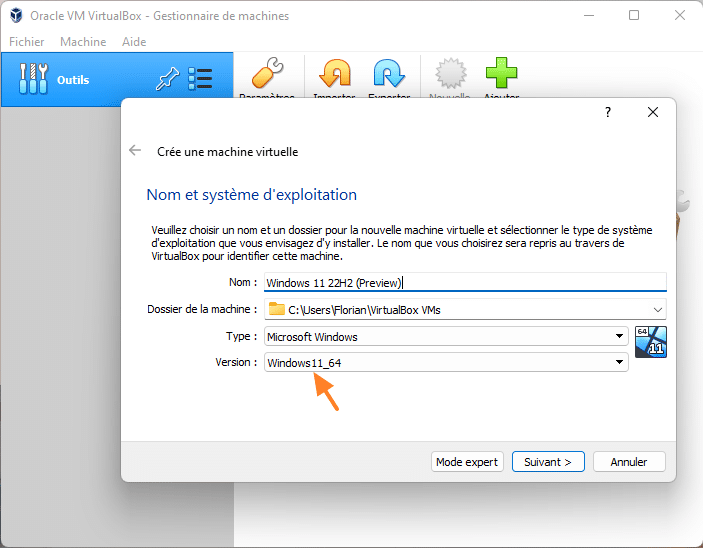Click the folder icon in Dossier field
Screen dimensions: 703x548
pyautogui.click(x=276, y=309)
